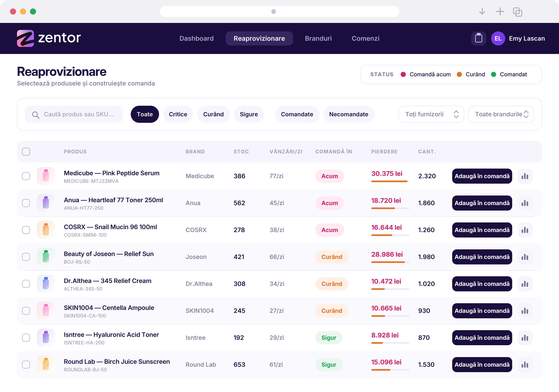
Task: Check the Isntree Hyaluronic Acid Toner row
Action: [x=26, y=338]
